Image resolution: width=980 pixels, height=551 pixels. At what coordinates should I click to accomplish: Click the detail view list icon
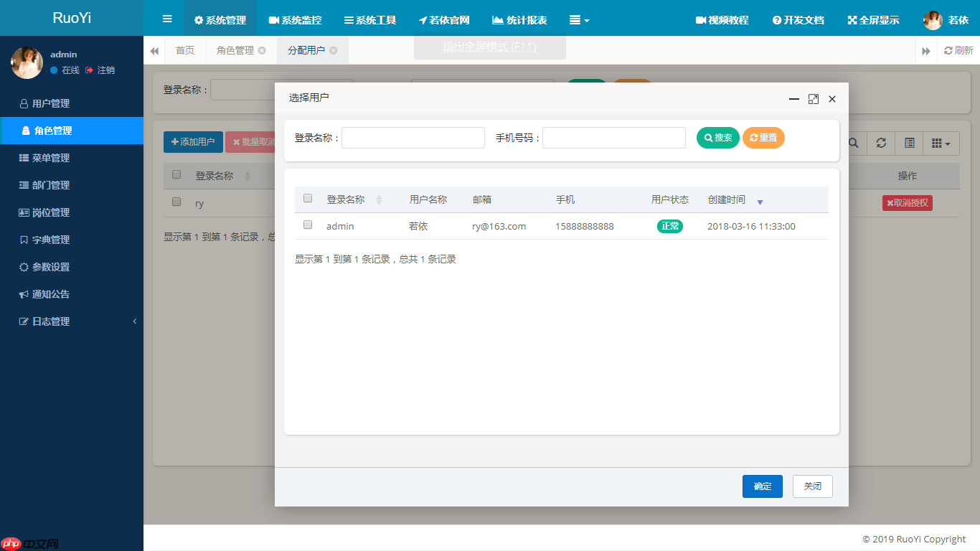tap(909, 143)
